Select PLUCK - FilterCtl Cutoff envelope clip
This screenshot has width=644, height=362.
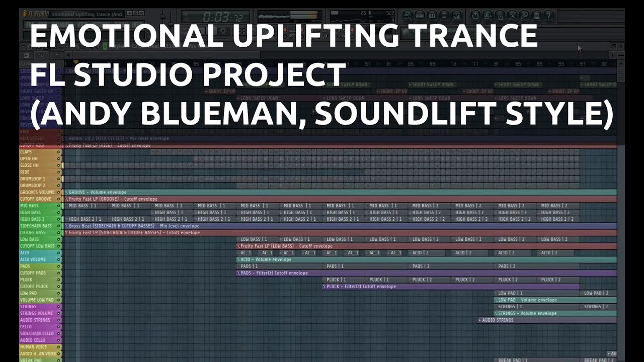pos(451,287)
